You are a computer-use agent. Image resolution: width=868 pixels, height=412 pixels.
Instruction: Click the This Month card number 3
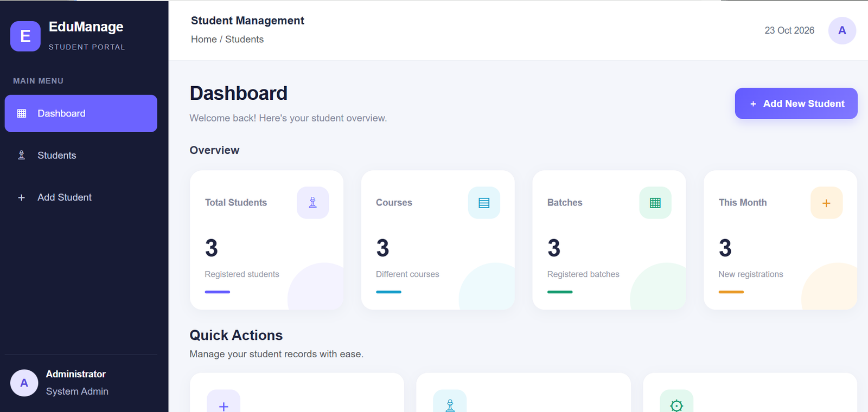pos(725,248)
